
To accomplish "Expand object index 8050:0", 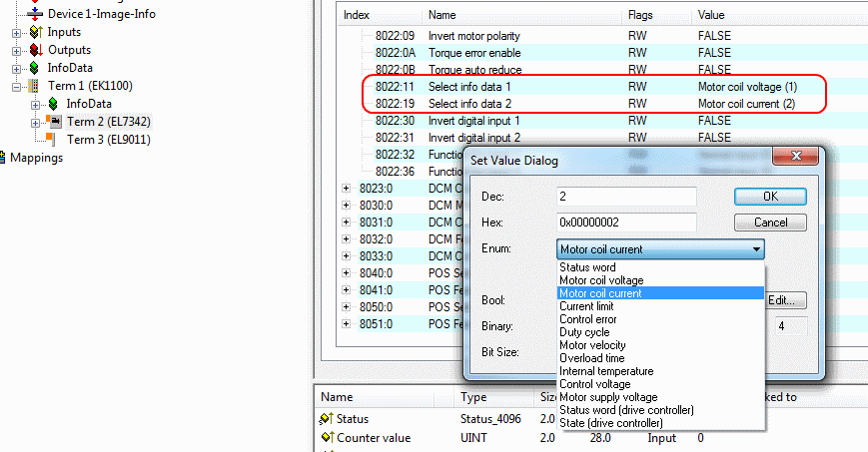I will pyautogui.click(x=346, y=307).
